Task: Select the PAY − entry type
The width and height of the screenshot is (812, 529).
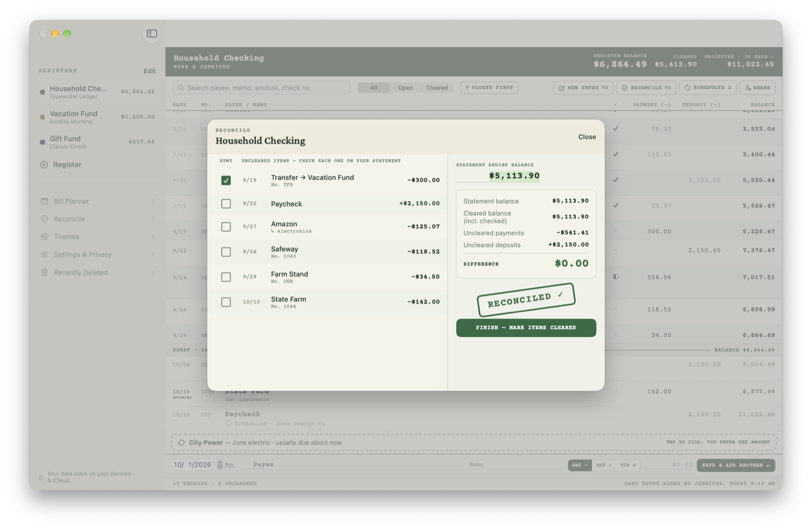Action: [x=580, y=465]
